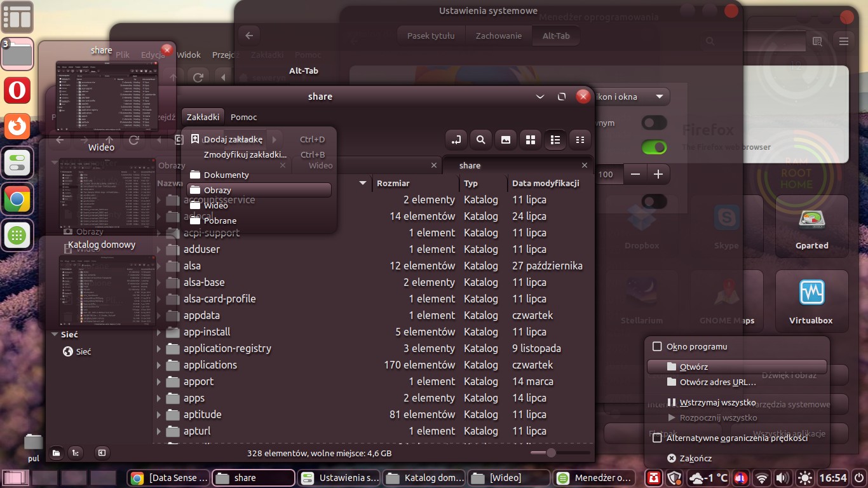Open the 'ikon i okna' dropdown

pos(632,97)
